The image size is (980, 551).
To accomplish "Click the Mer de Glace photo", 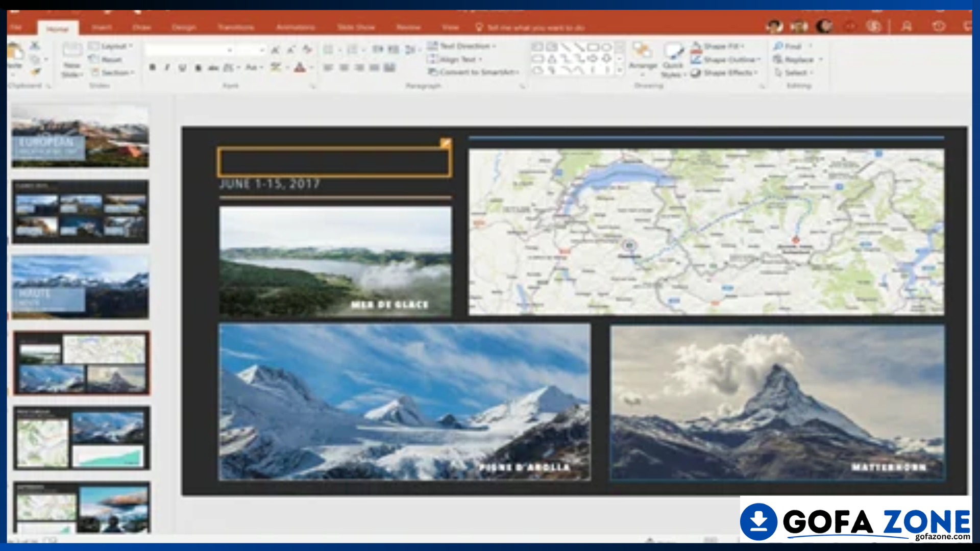I will click(x=335, y=262).
